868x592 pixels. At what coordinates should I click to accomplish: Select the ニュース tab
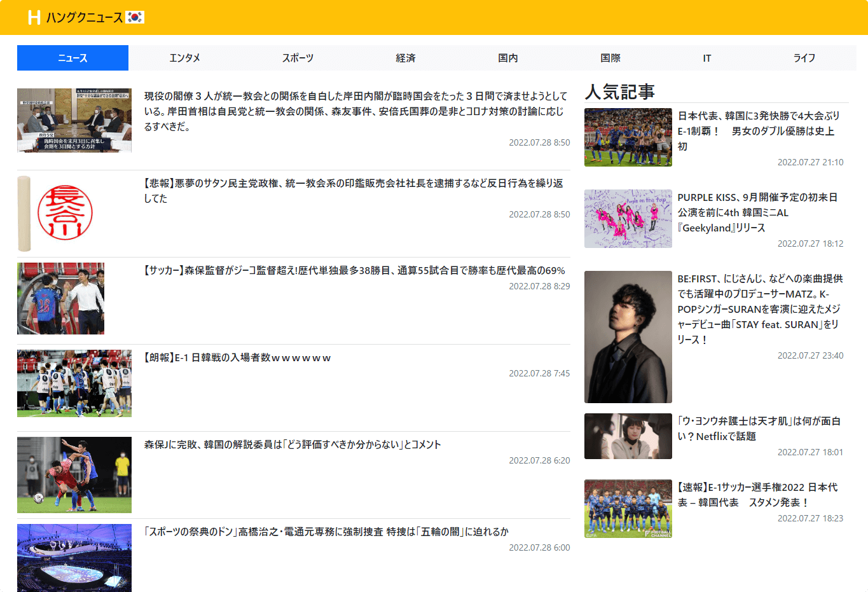point(72,58)
